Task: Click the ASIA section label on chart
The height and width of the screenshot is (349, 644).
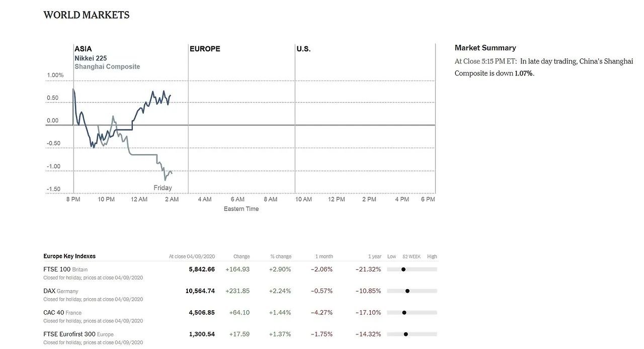Action: 83,49
